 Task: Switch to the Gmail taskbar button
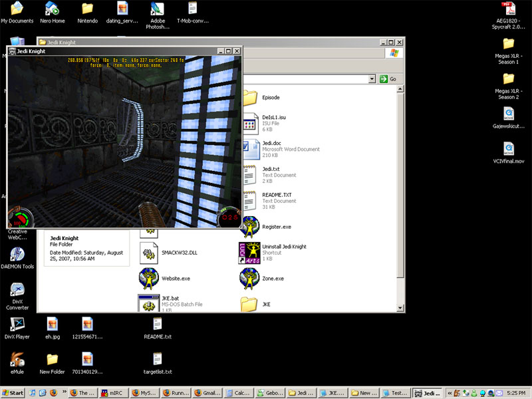(207, 393)
